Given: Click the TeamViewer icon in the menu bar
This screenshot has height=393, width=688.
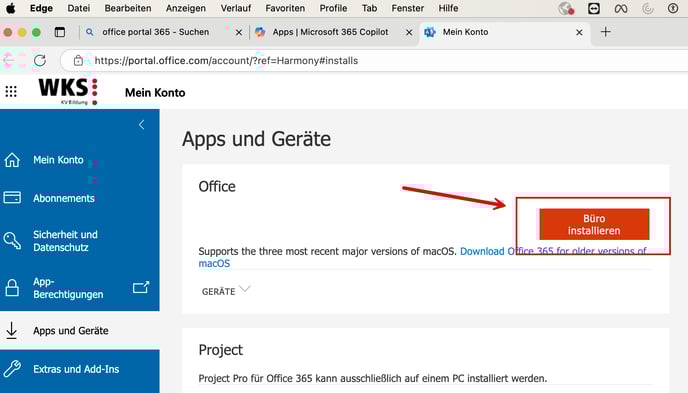Looking at the screenshot, I should 594,8.
